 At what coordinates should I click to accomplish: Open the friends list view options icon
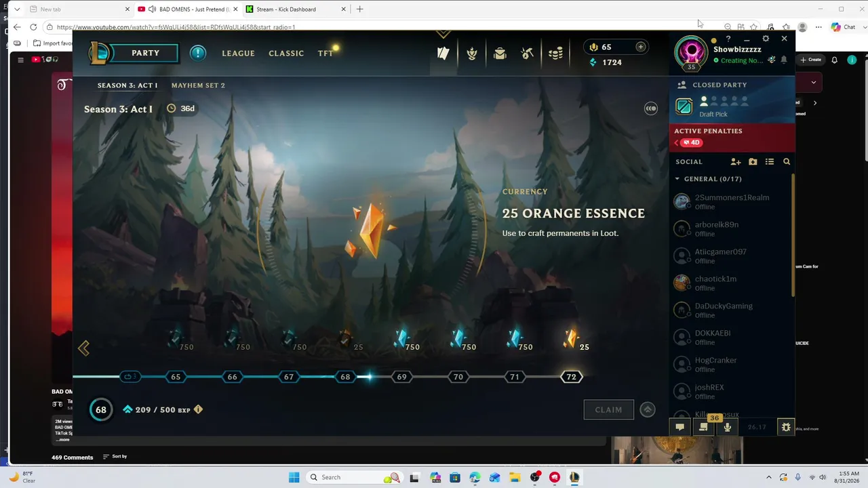[770, 162]
